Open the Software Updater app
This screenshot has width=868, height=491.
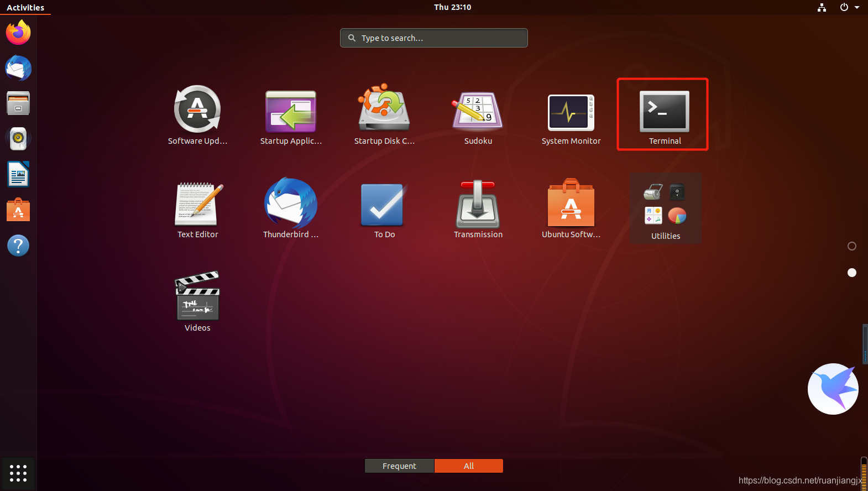[197, 114]
